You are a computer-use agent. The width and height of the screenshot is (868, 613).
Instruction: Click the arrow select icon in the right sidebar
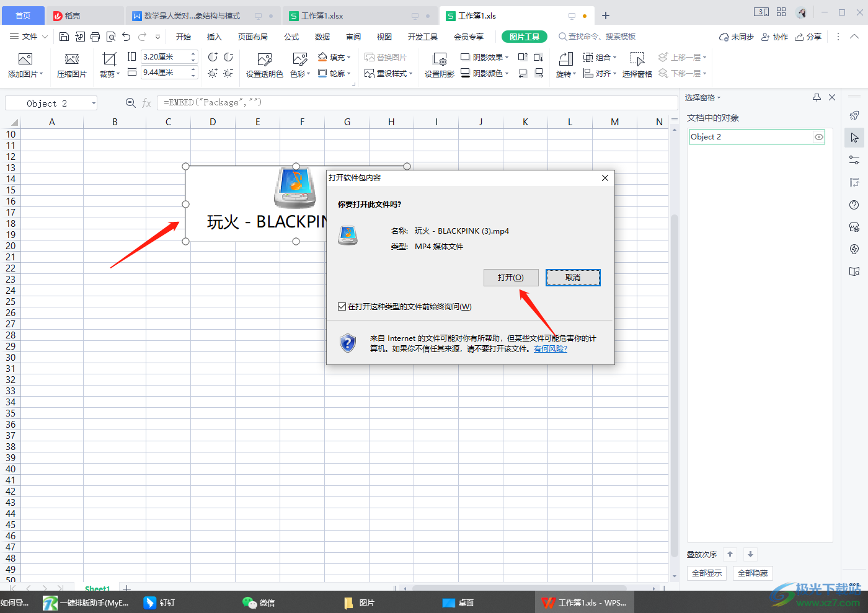tap(854, 138)
